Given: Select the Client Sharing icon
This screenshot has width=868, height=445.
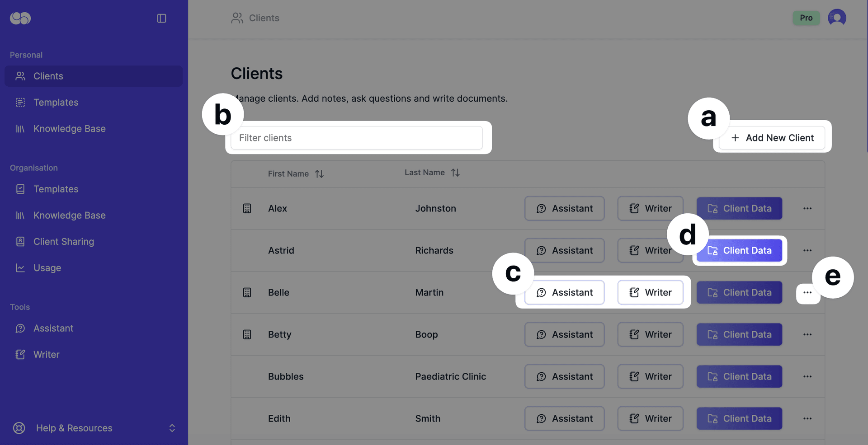Looking at the screenshot, I should coord(20,241).
